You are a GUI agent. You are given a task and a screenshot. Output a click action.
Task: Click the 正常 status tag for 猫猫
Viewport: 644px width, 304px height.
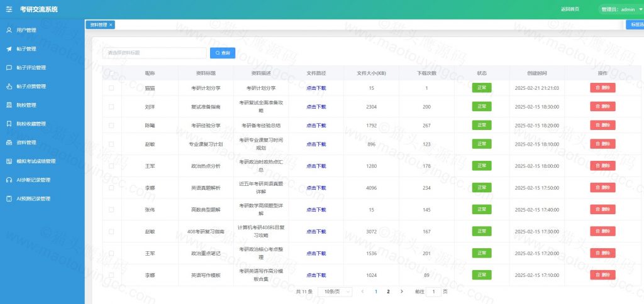(482, 88)
